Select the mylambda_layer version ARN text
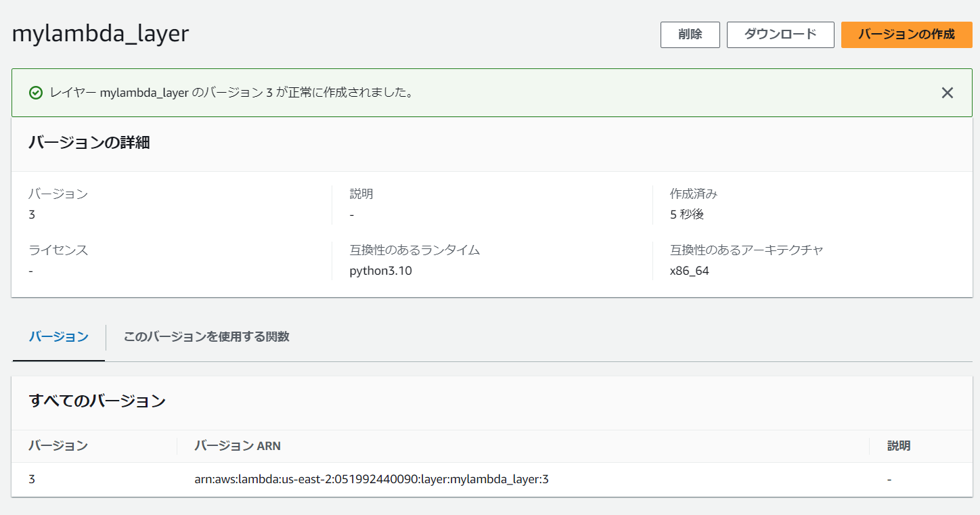Screen dimensions: 980x515 pos(370,479)
